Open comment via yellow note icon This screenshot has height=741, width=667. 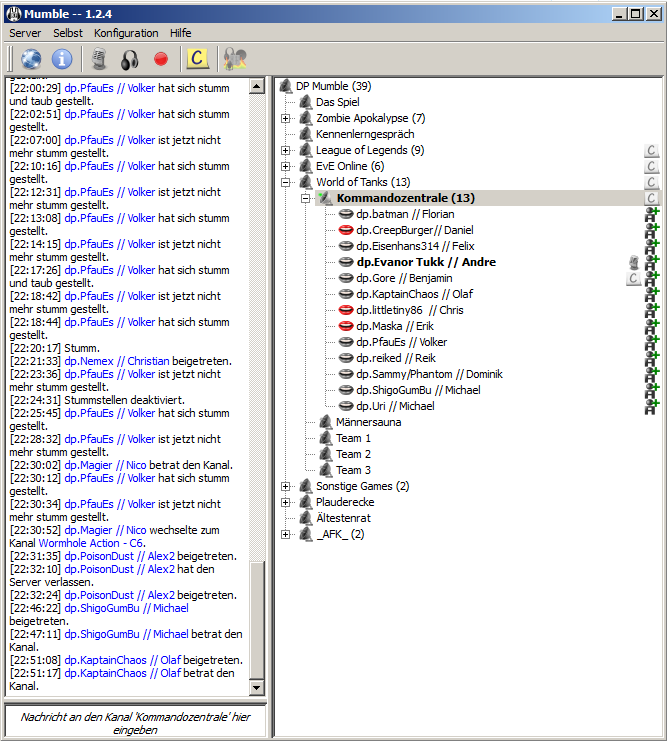tap(198, 59)
